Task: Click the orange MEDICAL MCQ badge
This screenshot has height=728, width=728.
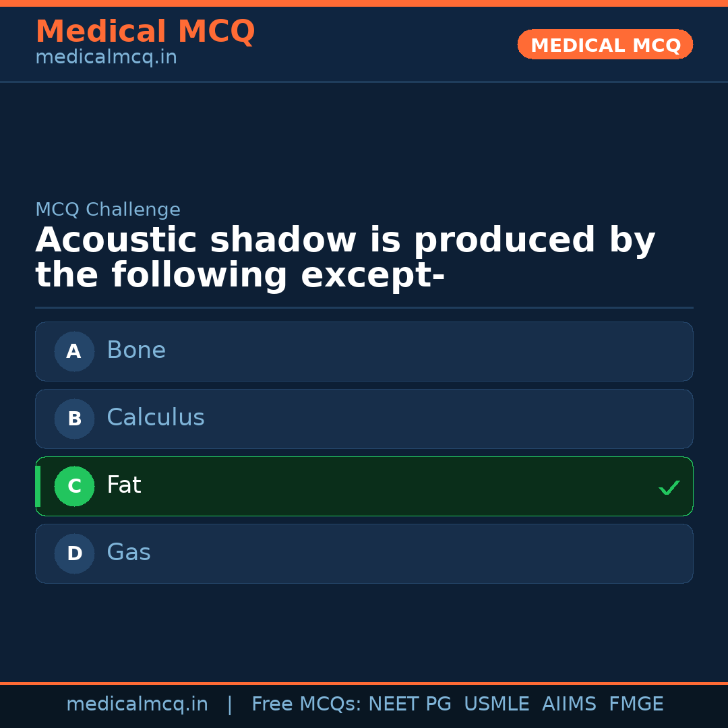Action: [x=605, y=44]
